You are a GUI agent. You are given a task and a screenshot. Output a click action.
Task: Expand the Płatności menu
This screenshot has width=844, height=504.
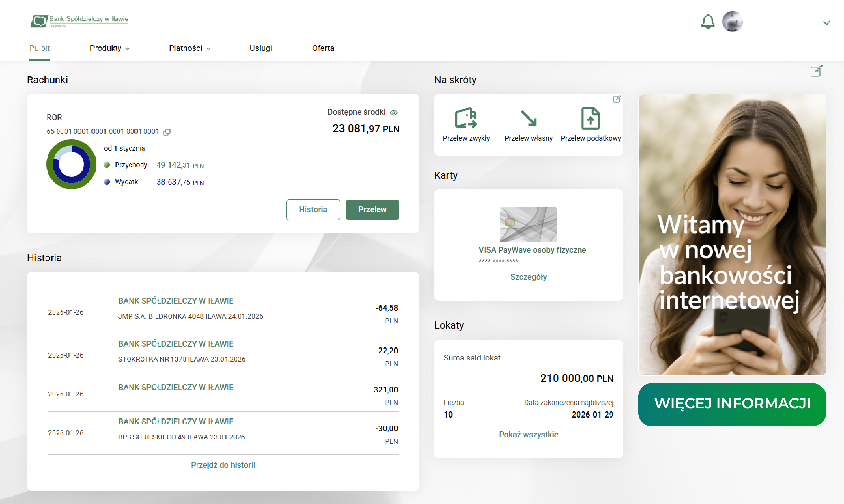(x=190, y=48)
